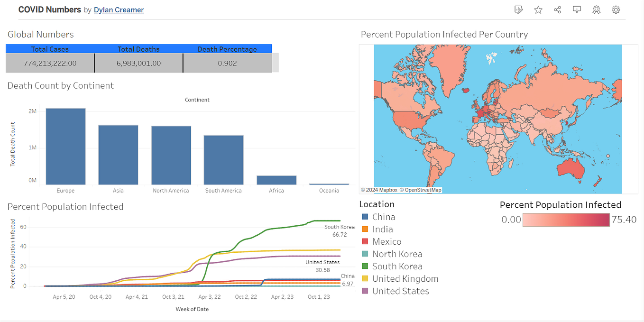Open the Share options

pyautogui.click(x=557, y=9)
